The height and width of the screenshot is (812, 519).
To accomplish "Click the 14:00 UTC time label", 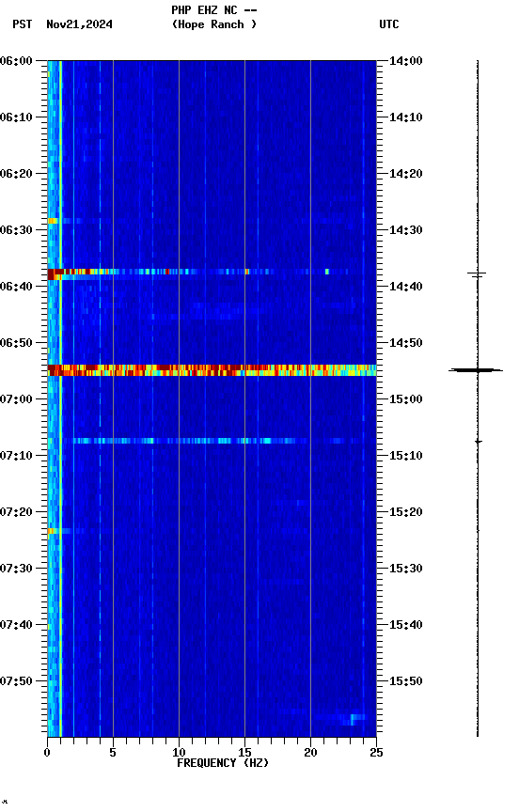I will pos(406,61).
